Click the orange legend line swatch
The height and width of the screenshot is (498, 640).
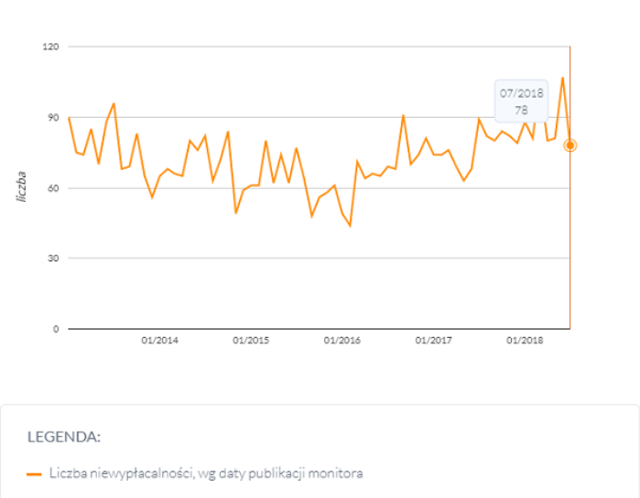34,474
